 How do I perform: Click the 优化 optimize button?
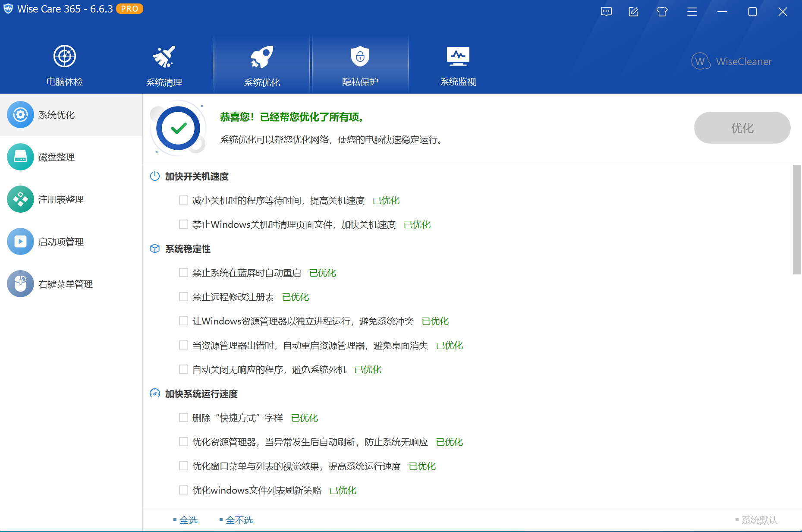(742, 128)
